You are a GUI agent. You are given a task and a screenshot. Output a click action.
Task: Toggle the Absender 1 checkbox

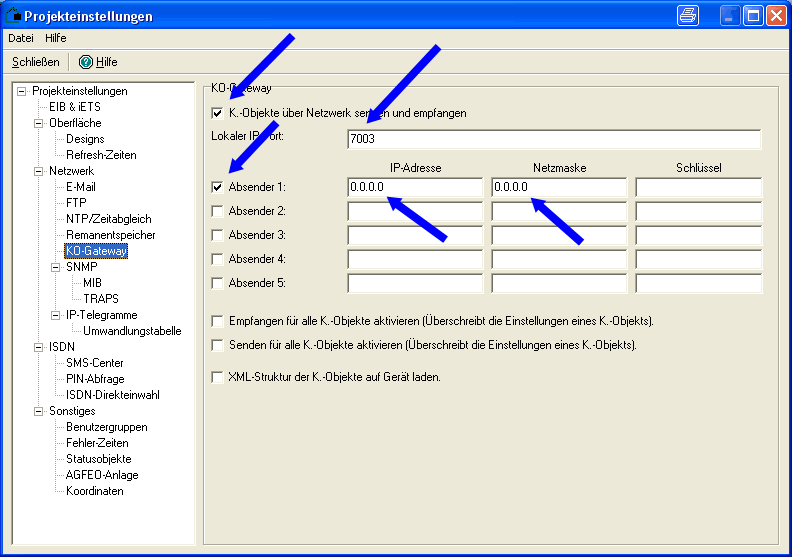[218, 187]
